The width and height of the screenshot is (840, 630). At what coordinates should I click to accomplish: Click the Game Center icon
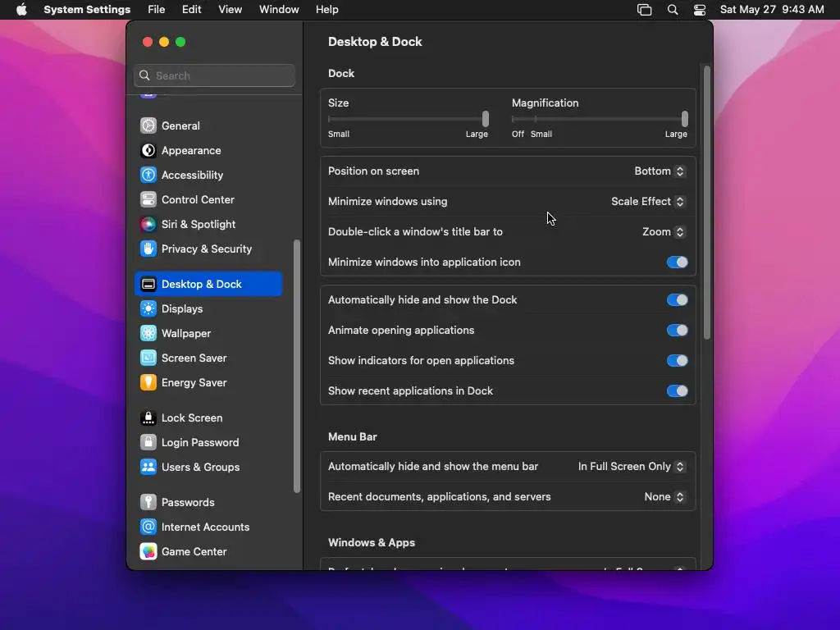(x=148, y=552)
